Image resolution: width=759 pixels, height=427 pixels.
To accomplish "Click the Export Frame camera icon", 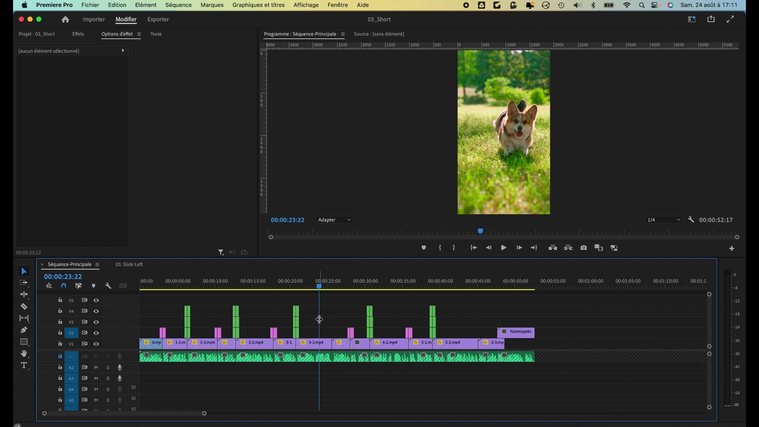I will [x=583, y=248].
